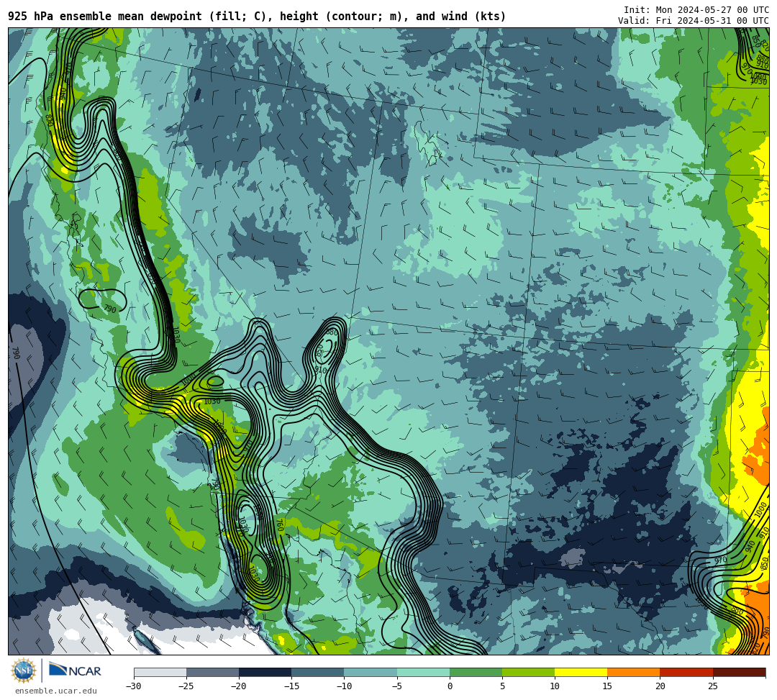
Task: Click the '1000' contour label at the right edge
Action: tap(760, 510)
